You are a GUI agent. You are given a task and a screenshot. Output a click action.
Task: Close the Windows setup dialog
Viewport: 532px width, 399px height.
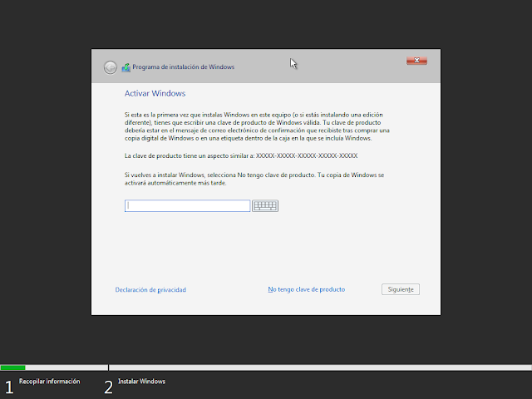416,61
